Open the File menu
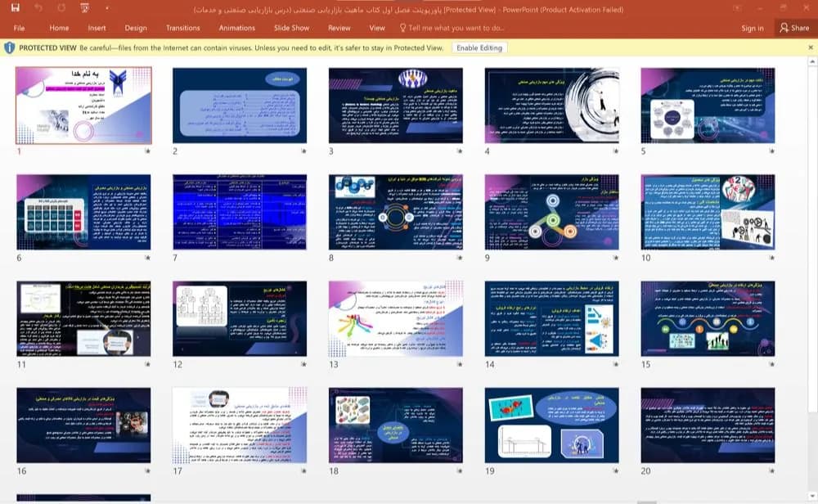 [x=20, y=28]
